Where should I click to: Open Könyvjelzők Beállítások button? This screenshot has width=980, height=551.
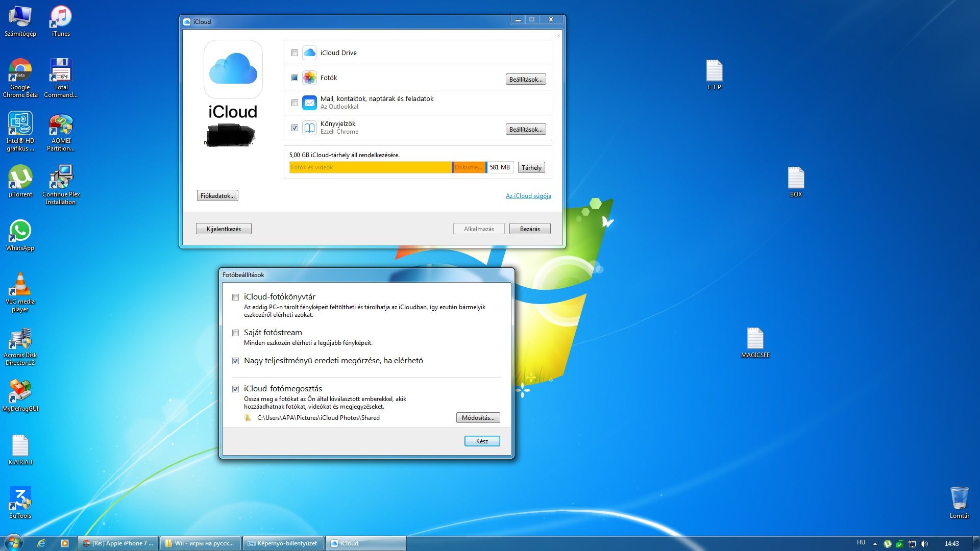tap(526, 129)
